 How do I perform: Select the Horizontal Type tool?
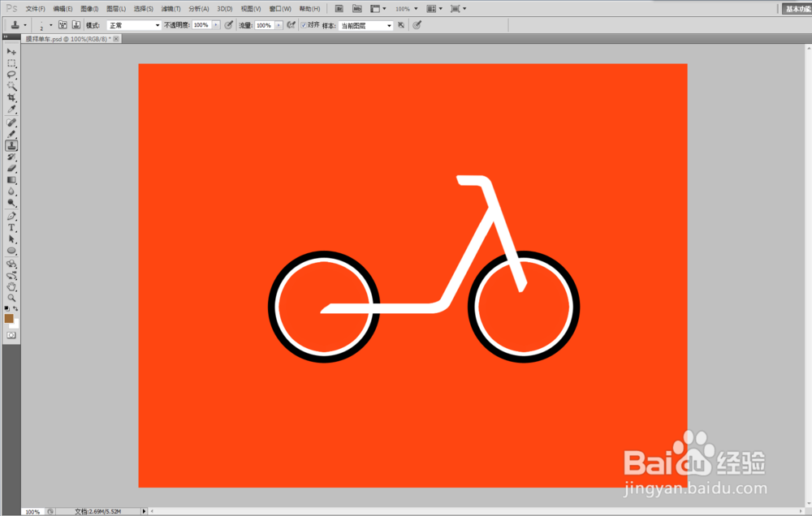11,228
